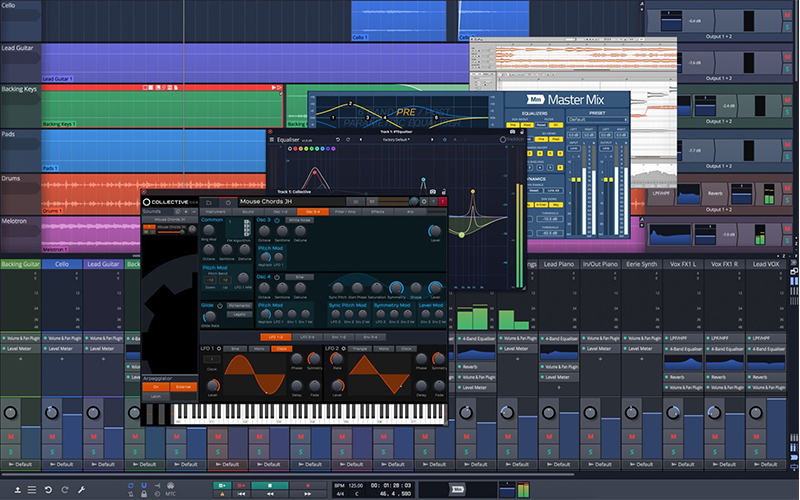
Task: Open Master Mix Default preset dropdown
Action: pos(597,119)
